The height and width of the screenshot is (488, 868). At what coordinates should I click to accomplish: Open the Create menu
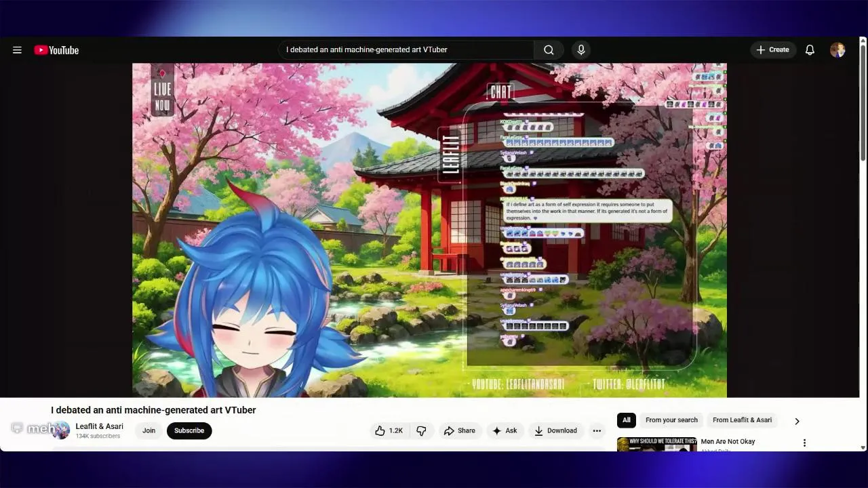(x=773, y=49)
